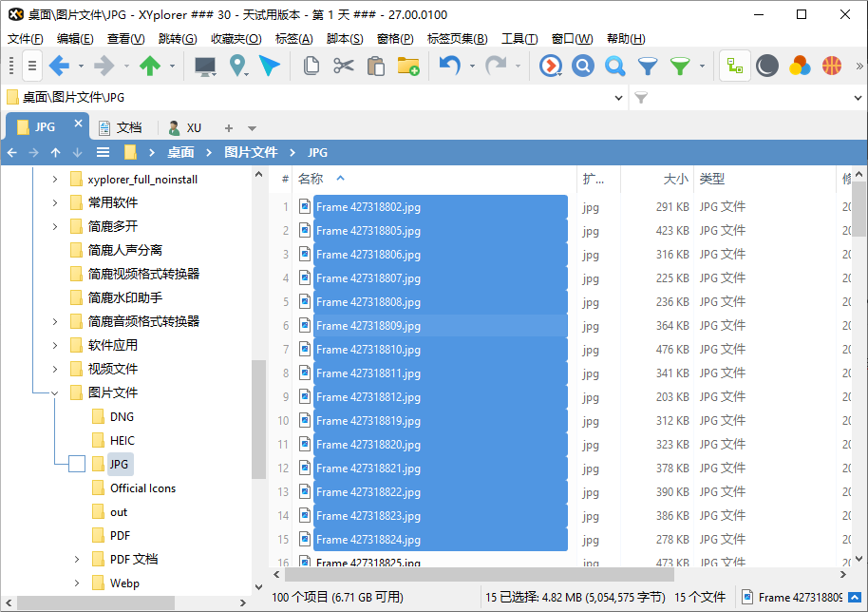Image resolution: width=868 pixels, height=612 pixels.
Task: Click the location pin hotlist icon
Action: coord(237,66)
